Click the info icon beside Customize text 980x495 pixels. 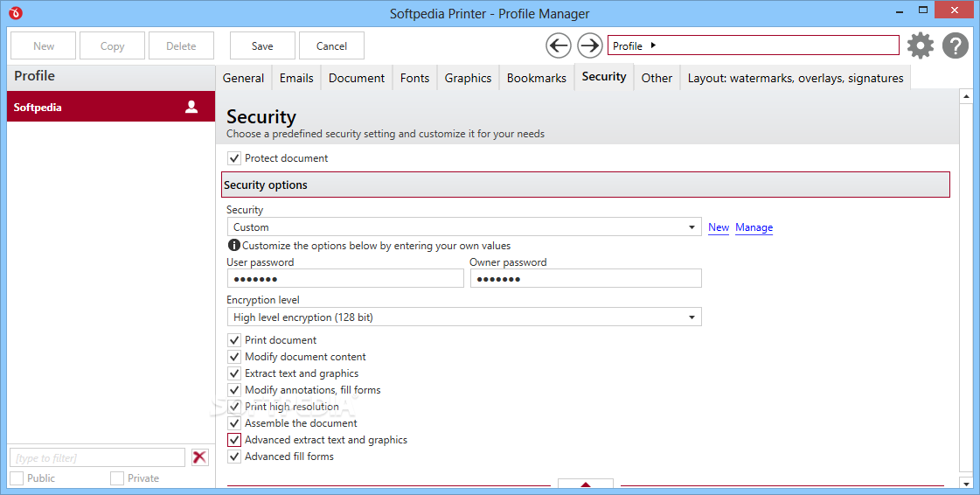click(233, 246)
